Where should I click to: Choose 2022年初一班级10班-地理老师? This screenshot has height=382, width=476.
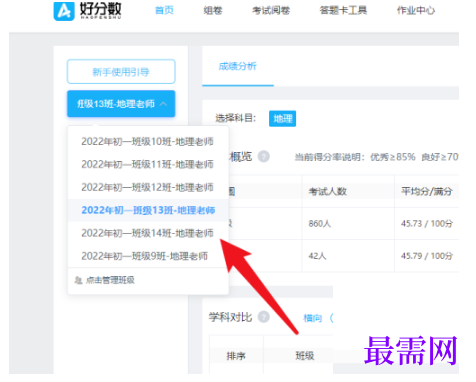(x=148, y=142)
